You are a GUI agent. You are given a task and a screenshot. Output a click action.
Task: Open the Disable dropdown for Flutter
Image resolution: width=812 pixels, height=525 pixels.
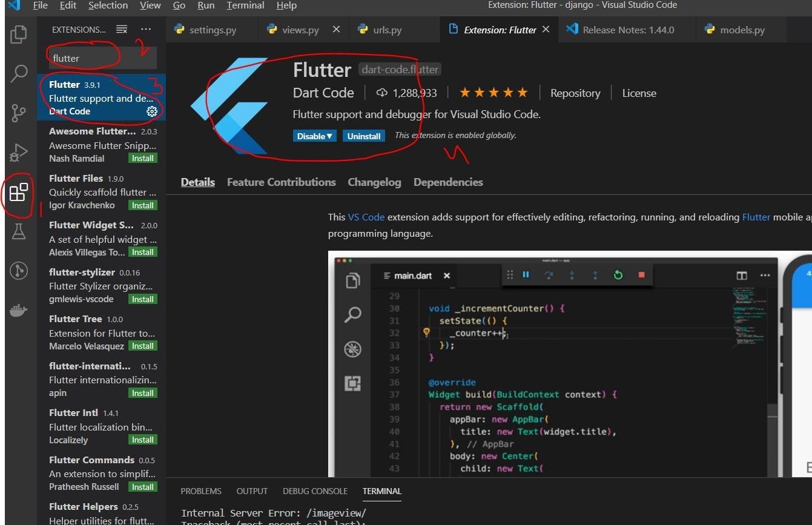315,136
